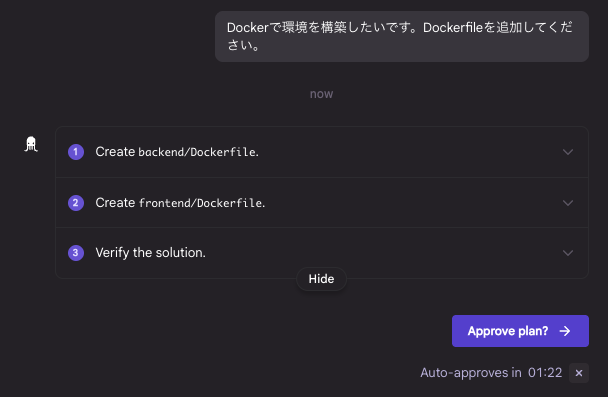Click the purple step 1 number badge

[x=76, y=152]
